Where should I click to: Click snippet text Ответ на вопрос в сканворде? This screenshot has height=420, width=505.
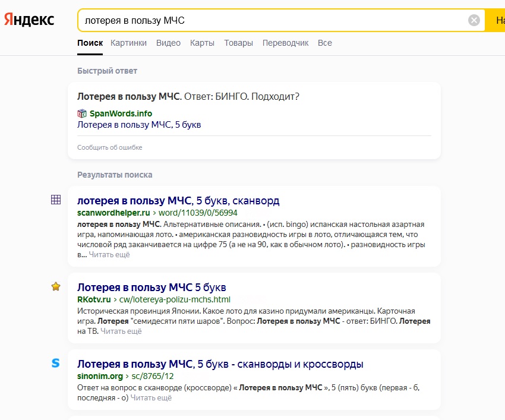point(131,387)
